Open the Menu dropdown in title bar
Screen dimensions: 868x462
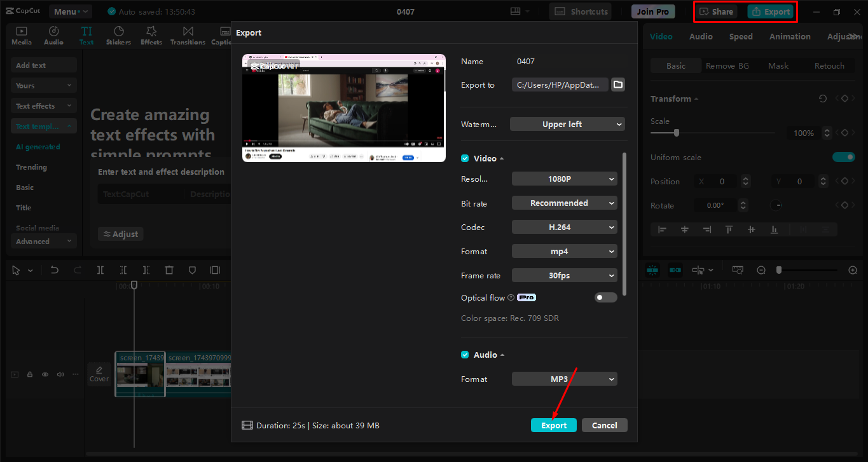[71, 11]
